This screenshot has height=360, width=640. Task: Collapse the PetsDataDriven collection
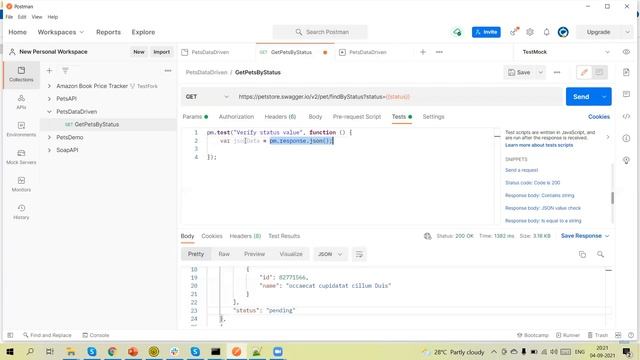click(49, 111)
